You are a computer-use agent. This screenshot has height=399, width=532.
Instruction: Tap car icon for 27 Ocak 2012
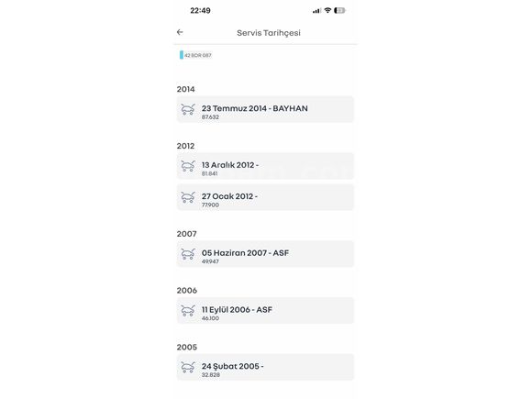[188, 197]
